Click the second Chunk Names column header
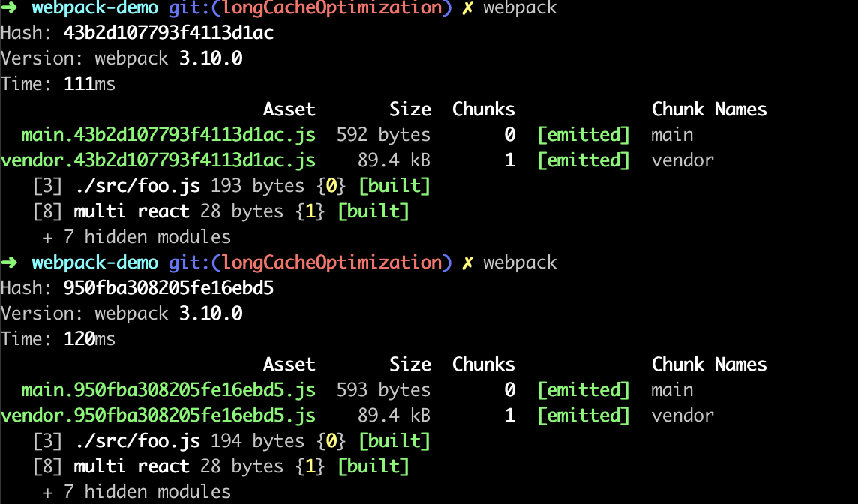Image resolution: width=858 pixels, height=504 pixels. (709, 364)
